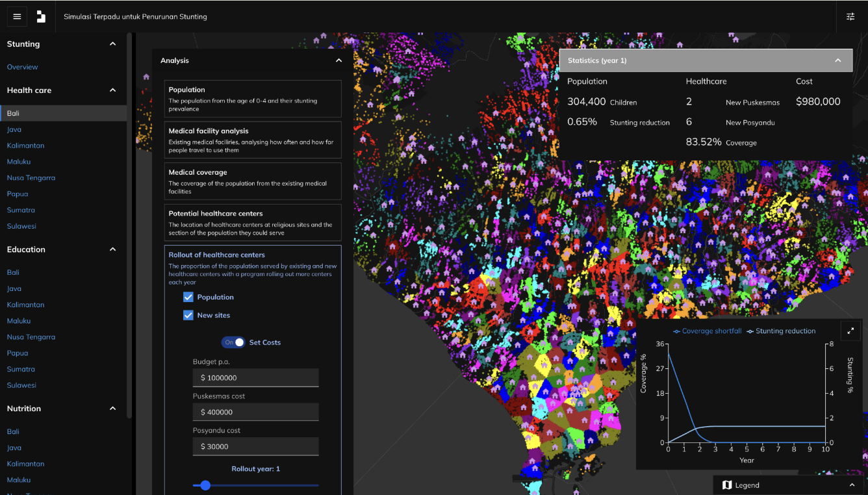Open the hamburger navigation menu
The height and width of the screenshot is (495, 868).
pos(17,17)
